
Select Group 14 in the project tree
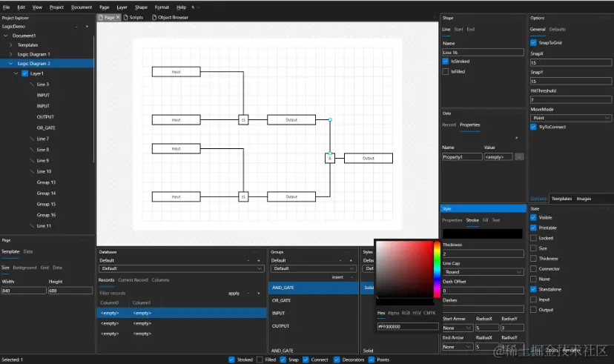(46, 193)
